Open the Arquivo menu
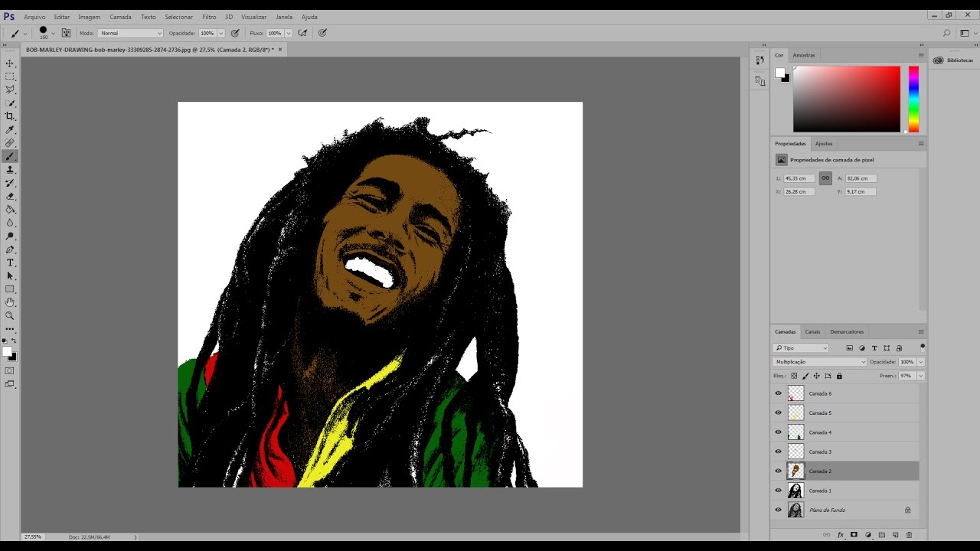Viewport: 980px width, 551px height. (34, 17)
